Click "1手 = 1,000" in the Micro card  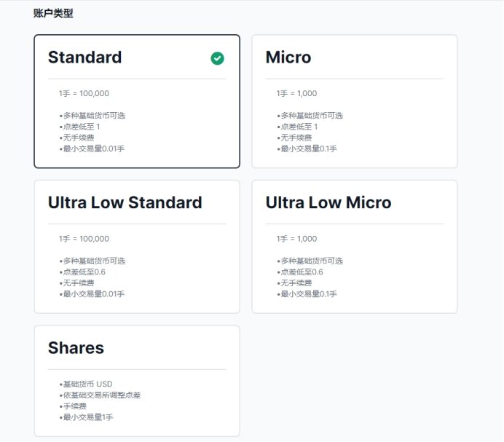(x=296, y=93)
